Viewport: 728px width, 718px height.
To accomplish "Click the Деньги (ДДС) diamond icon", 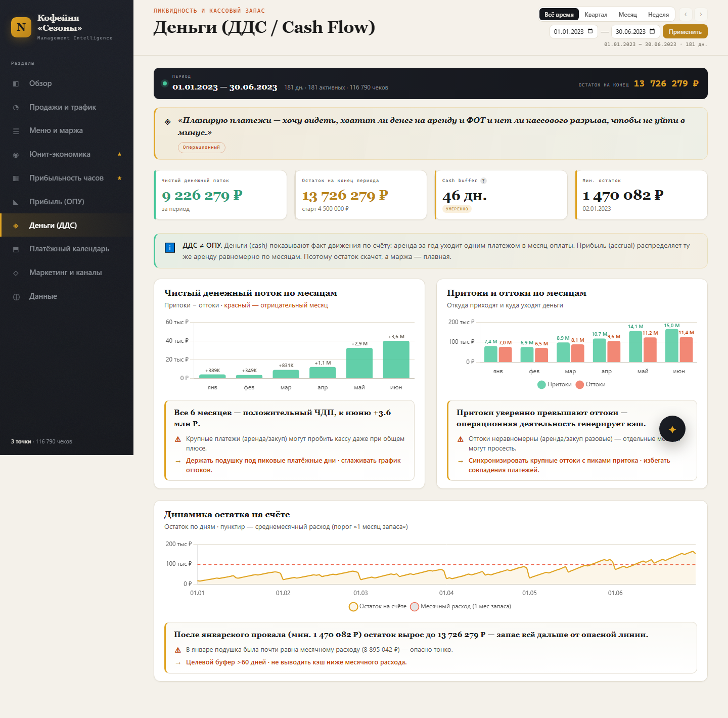I will point(16,226).
